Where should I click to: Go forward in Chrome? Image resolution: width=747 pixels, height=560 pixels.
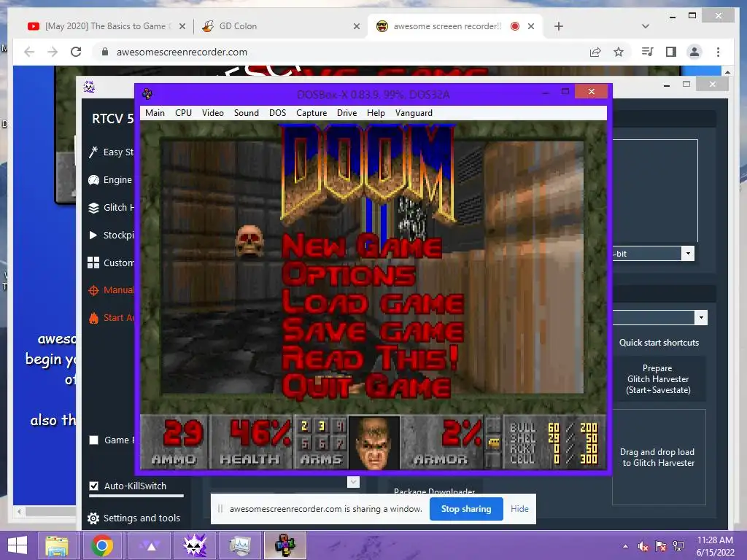point(53,52)
